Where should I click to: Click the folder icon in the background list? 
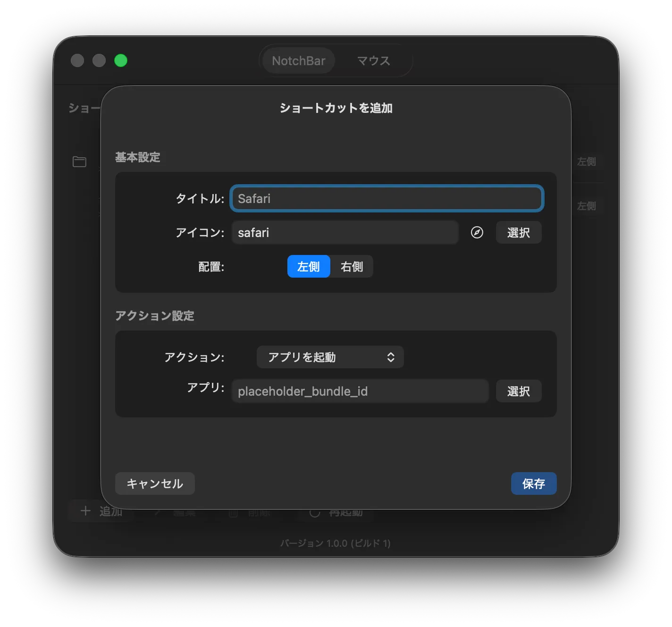79,162
